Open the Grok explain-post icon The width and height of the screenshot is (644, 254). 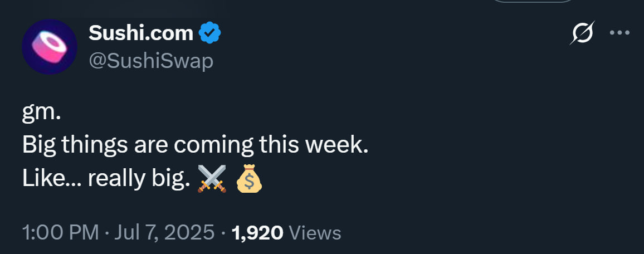pos(583,33)
